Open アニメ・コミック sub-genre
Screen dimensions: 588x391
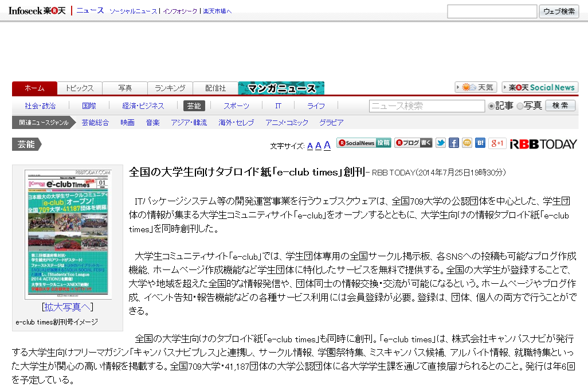coord(287,122)
